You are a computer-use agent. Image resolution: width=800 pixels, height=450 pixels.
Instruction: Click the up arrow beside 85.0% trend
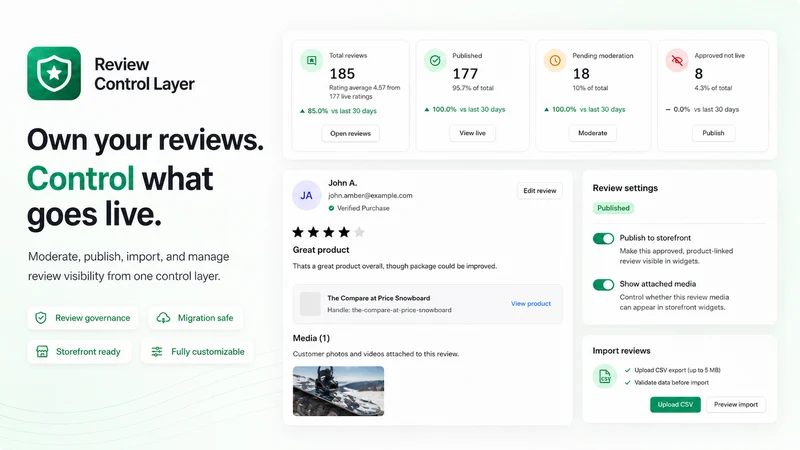pyautogui.click(x=302, y=111)
